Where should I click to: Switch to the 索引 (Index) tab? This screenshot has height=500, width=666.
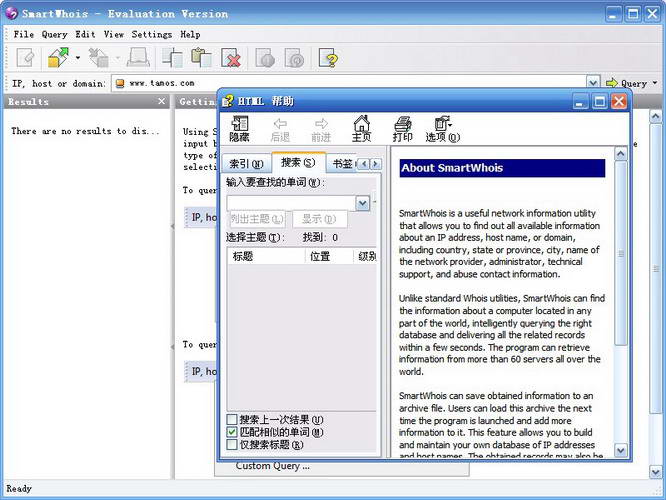pyautogui.click(x=246, y=164)
